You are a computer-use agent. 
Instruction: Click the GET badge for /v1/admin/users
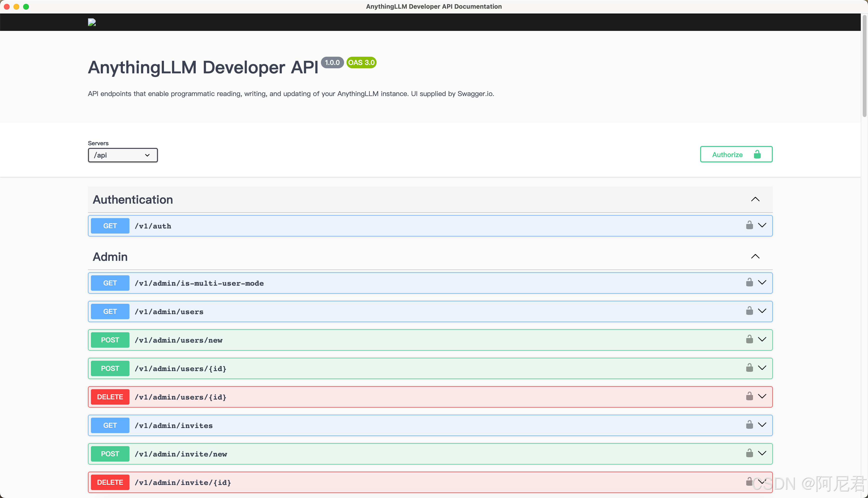click(x=110, y=311)
